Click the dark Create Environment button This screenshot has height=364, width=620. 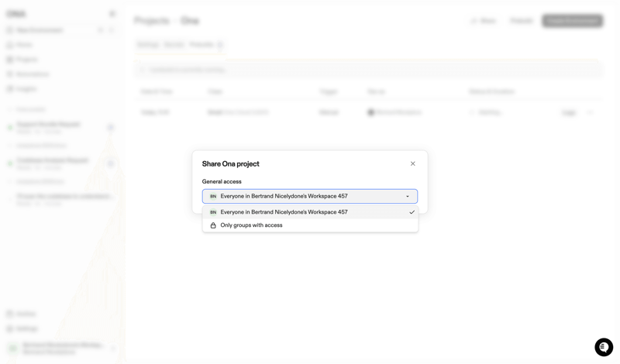tap(572, 21)
